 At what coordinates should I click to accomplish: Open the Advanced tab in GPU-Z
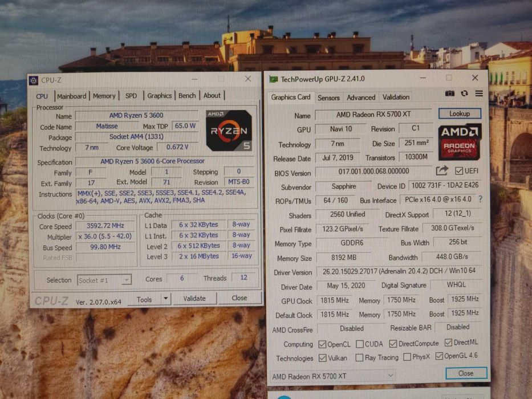[x=361, y=97]
